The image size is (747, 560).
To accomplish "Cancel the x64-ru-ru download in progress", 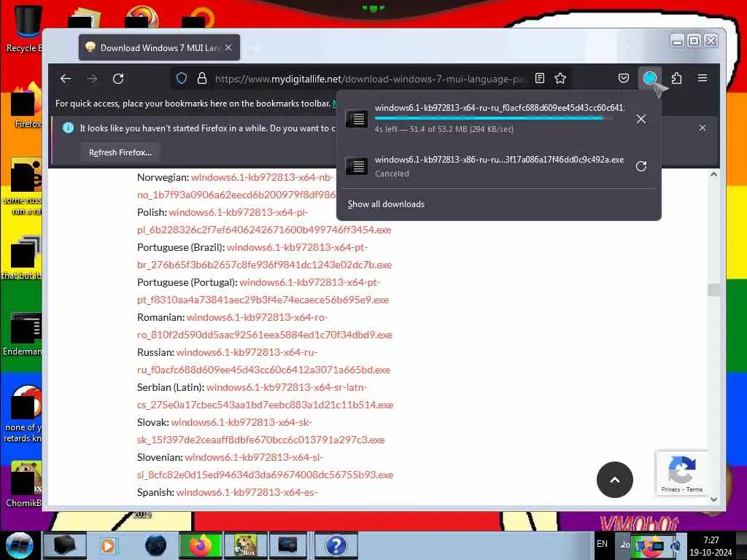I will coord(641,119).
